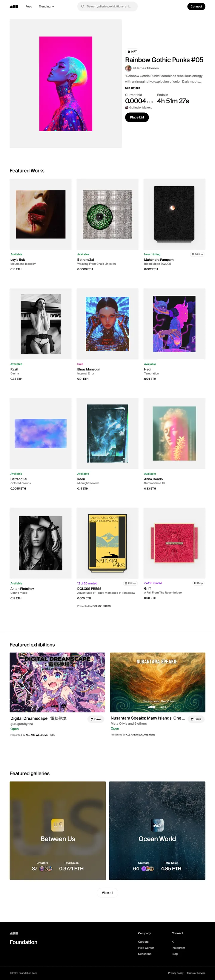Screen dimensions: 215x980
Task: Save the Digital Dreamscape exhibition
Action: point(96,719)
